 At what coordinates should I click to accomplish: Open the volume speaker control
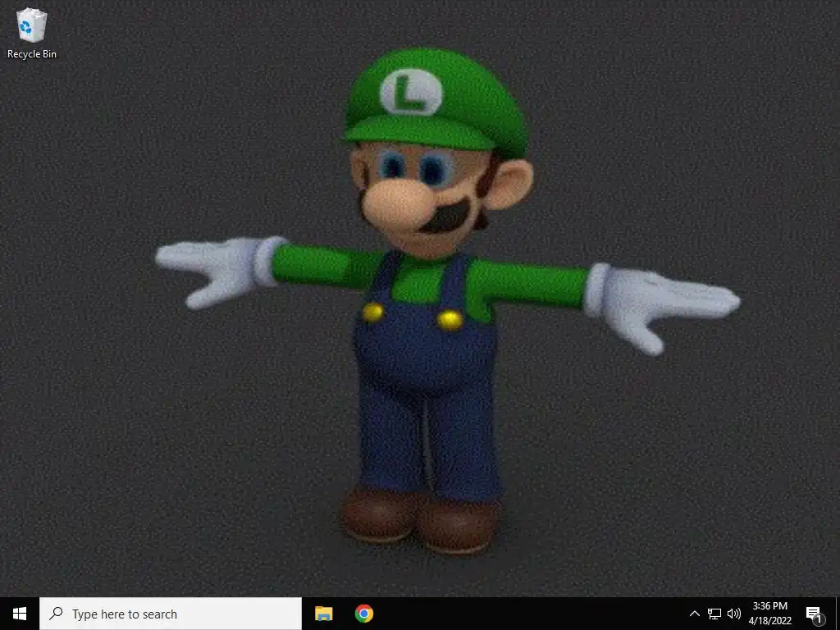[x=733, y=614]
